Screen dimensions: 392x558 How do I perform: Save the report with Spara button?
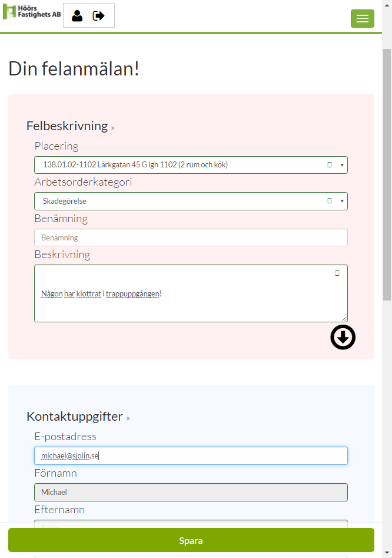pos(191,540)
